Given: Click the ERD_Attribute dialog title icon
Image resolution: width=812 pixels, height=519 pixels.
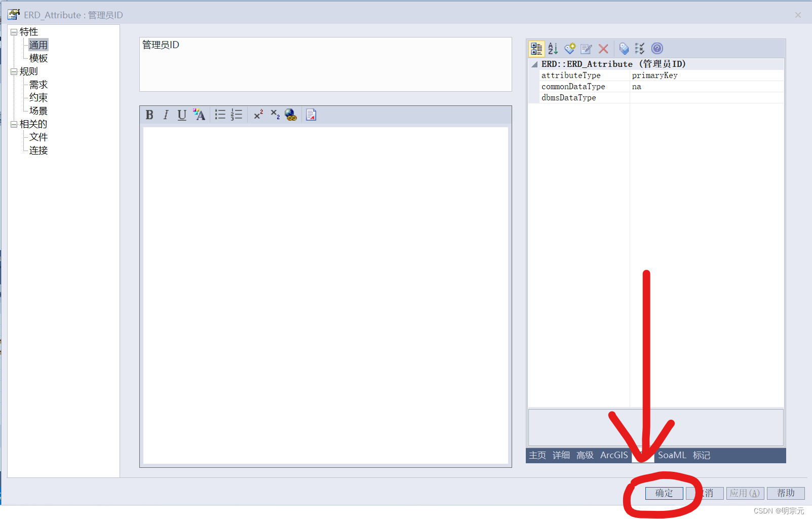Looking at the screenshot, I should pos(14,15).
